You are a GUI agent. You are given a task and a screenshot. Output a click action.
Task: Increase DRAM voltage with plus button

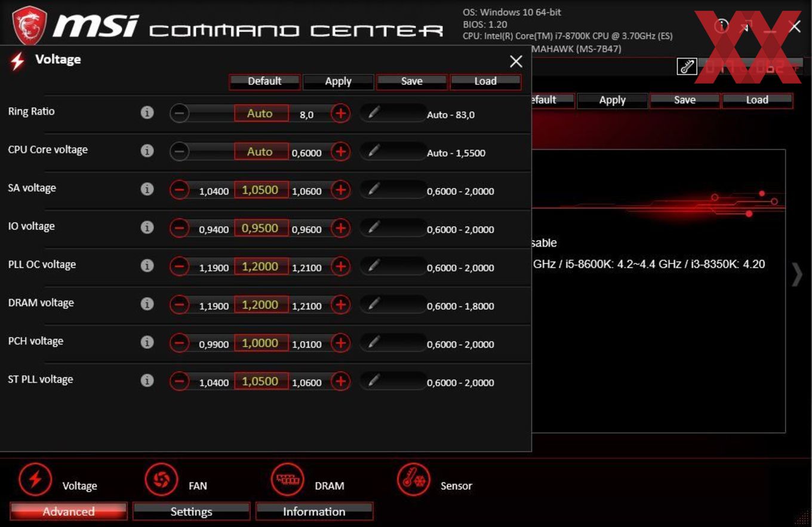(340, 305)
